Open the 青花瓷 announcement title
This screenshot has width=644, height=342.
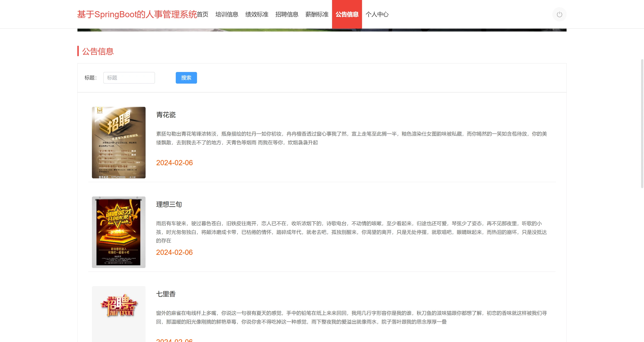pos(166,115)
